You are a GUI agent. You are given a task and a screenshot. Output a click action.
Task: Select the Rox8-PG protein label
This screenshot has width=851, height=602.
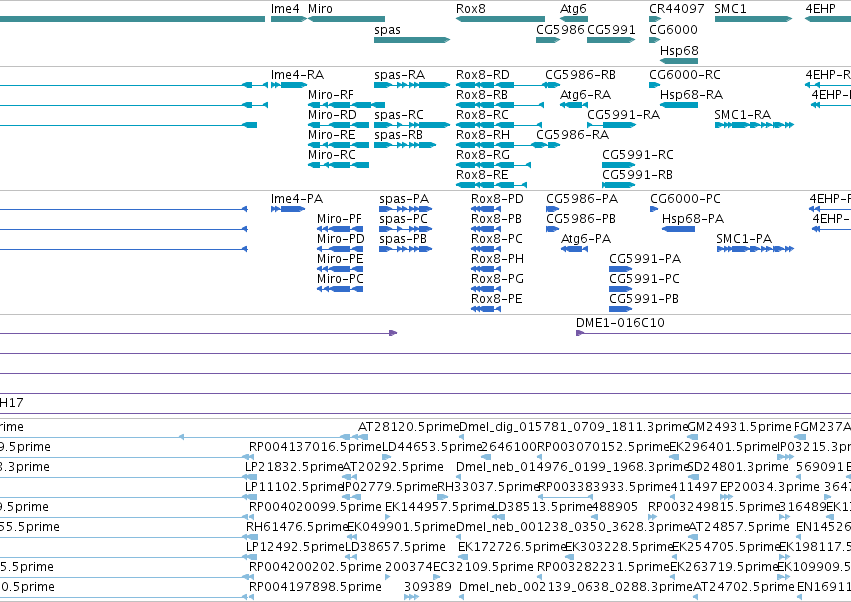click(497, 280)
